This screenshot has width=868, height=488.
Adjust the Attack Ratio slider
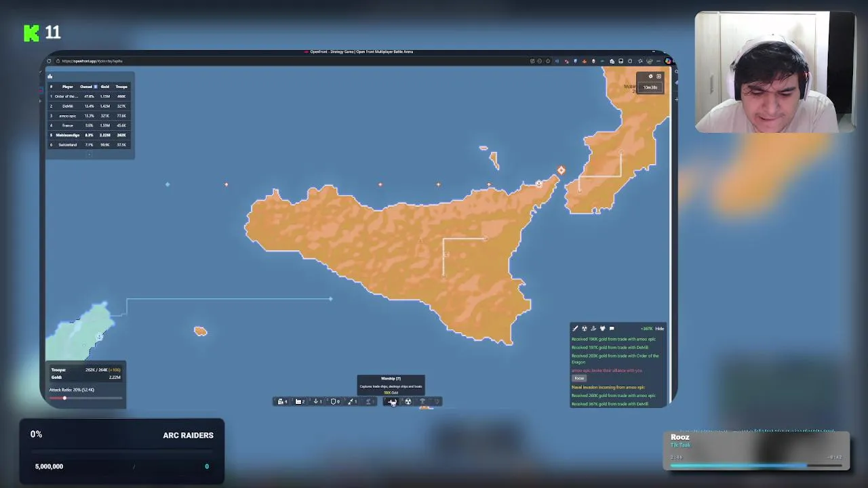pyautogui.click(x=85, y=398)
